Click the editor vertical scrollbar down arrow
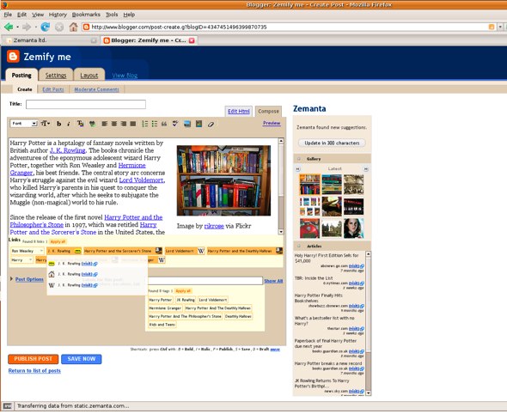Image resolution: width=507 pixels, height=420 pixels. tap(281, 232)
